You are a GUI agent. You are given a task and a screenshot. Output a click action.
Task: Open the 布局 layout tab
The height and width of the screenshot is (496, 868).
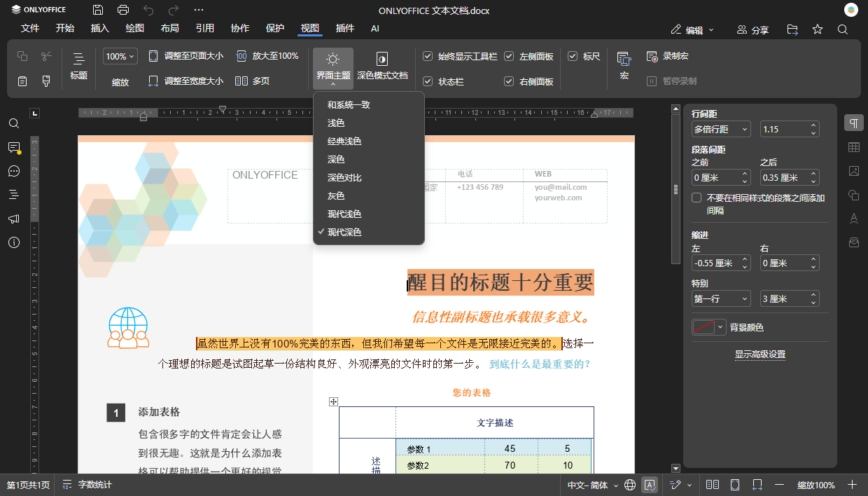(x=170, y=28)
